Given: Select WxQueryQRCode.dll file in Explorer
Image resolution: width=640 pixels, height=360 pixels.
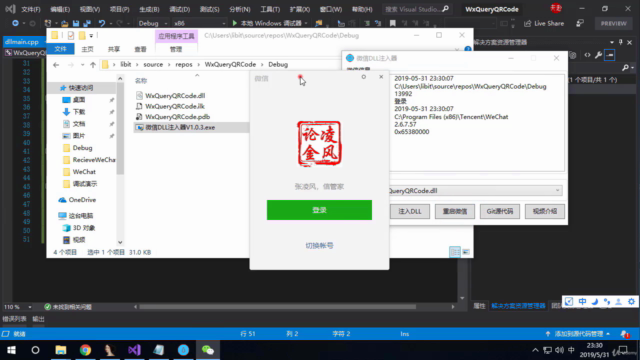Looking at the screenshot, I should tap(175, 96).
